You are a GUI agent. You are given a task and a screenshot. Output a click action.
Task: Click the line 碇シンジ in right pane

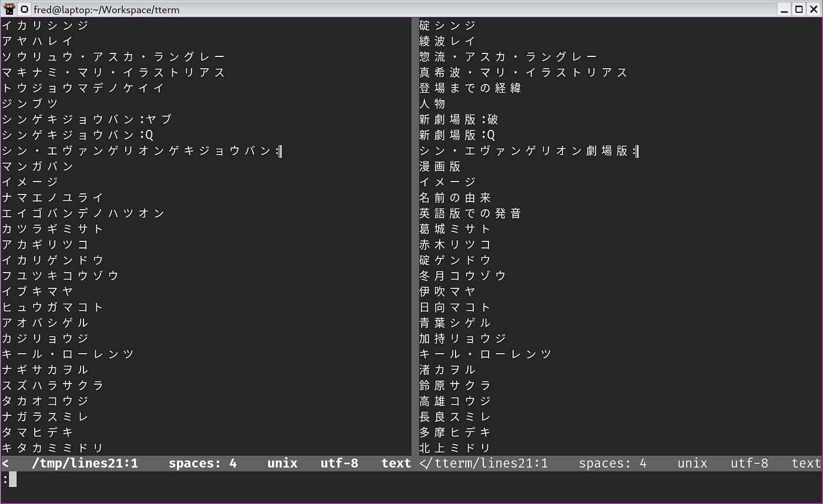click(x=447, y=25)
